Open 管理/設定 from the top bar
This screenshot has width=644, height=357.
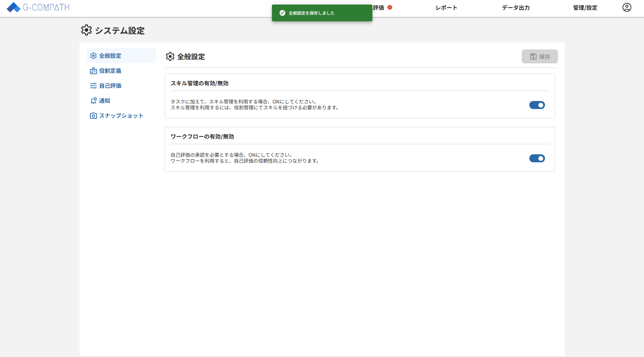(584, 8)
